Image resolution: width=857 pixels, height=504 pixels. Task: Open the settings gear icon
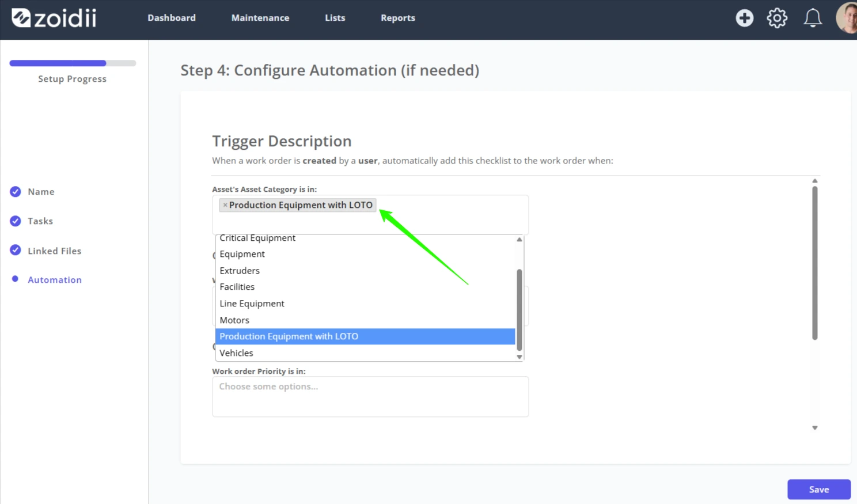click(x=777, y=18)
